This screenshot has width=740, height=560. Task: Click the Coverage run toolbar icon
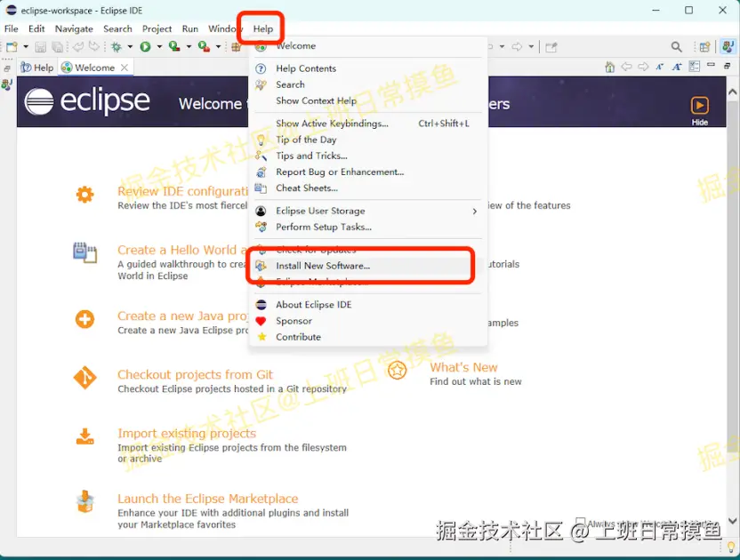174,46
